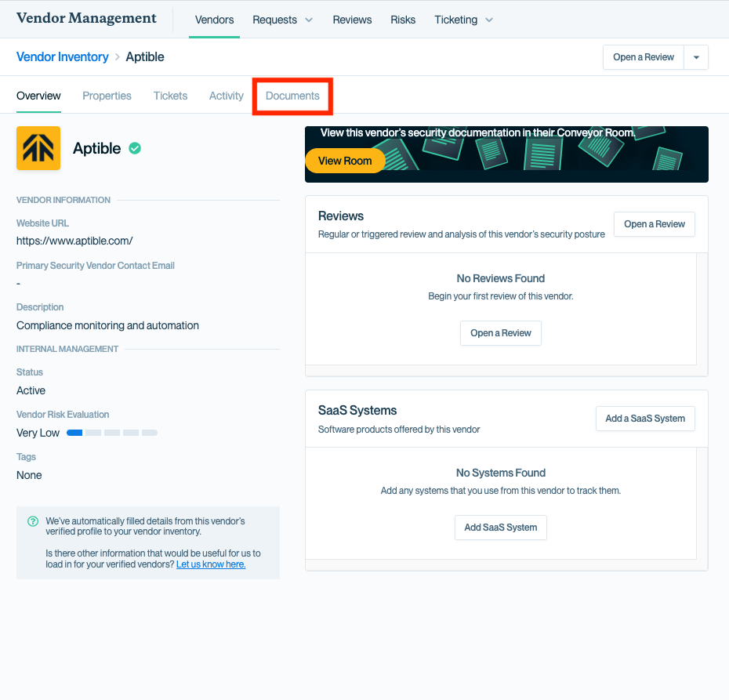Screen dimensions: 729x700
Task: Click Open a Review in page header
Action: (x=644, y=57)
